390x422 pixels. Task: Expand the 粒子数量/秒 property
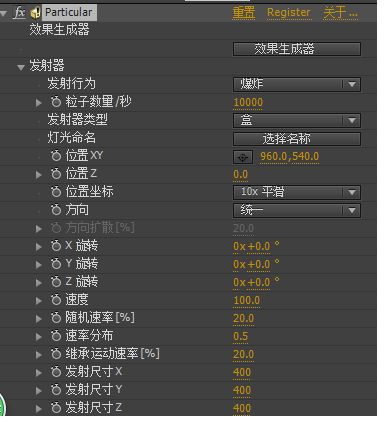(x=39, y=103)
